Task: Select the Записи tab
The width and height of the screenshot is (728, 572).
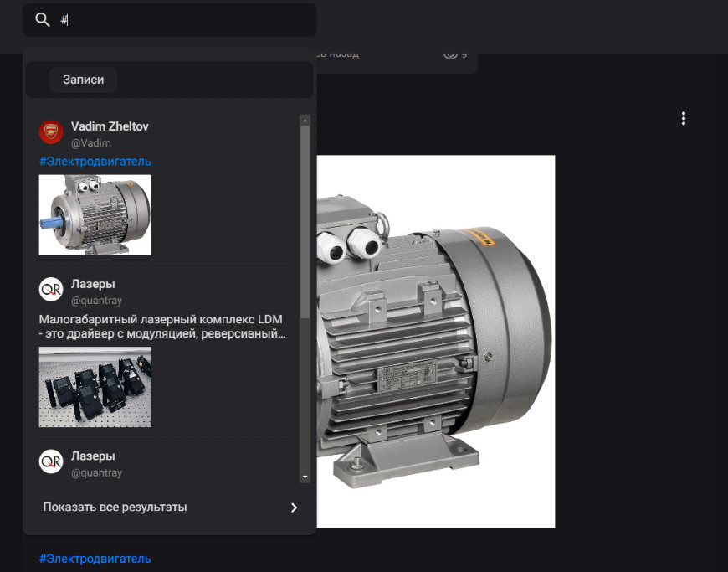Action: [83, 80]
